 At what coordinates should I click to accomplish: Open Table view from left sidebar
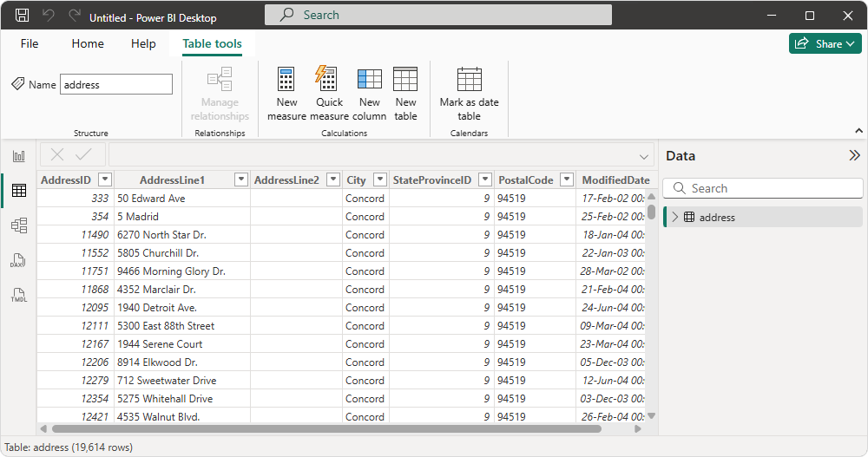[x=19, y=191]
